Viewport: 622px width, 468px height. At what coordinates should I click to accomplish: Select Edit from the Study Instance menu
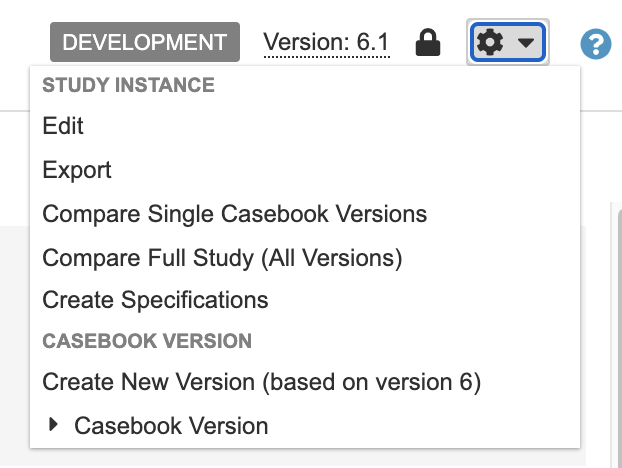63,126
